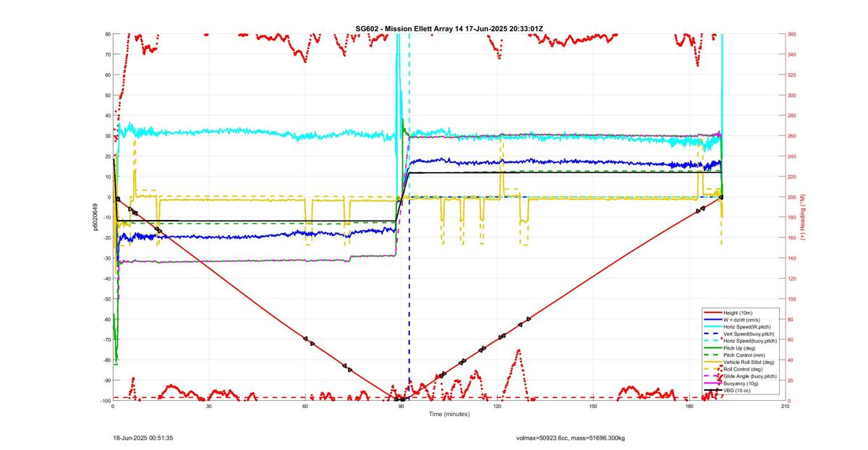Click the right heading axis tick '160'
The image size is (868, 450).
[792, 238]
